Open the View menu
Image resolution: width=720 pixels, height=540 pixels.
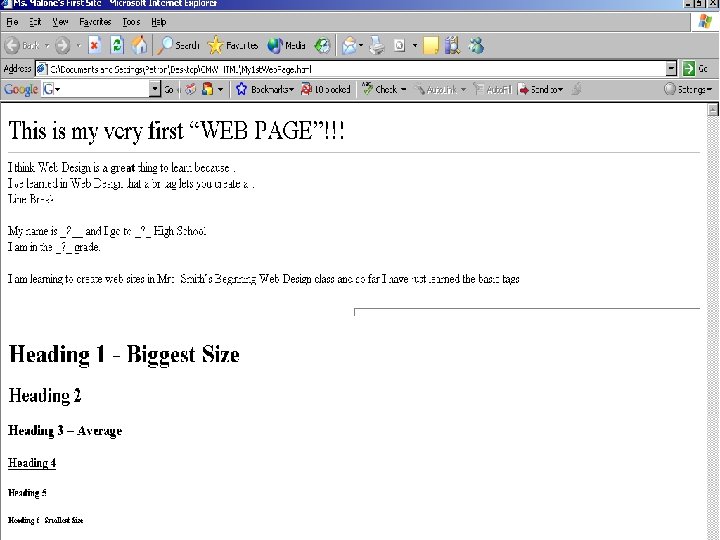60,22
